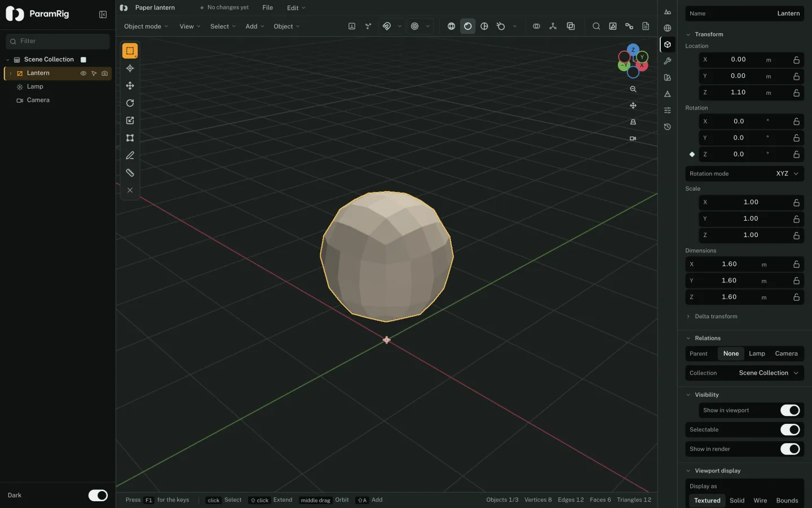812x508 pixels.
Task: Select the Scale tool icon
Action: [x=130, y=121]
